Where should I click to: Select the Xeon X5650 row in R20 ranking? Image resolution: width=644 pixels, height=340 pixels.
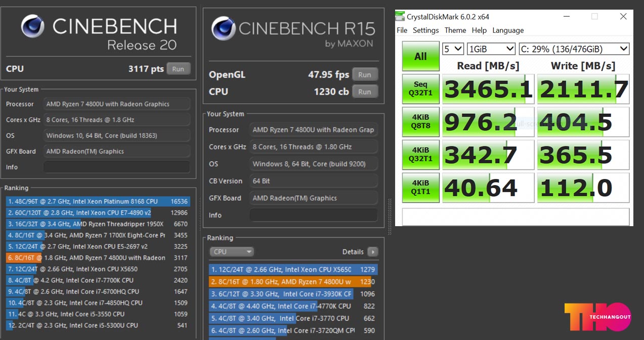pos(98,269)
